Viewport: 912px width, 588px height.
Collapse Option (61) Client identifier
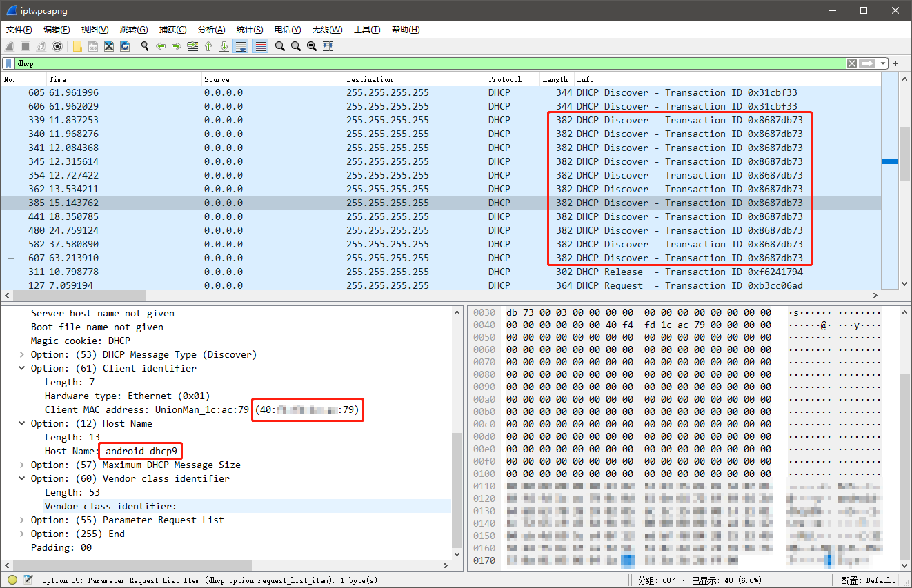tap(22, 368)
